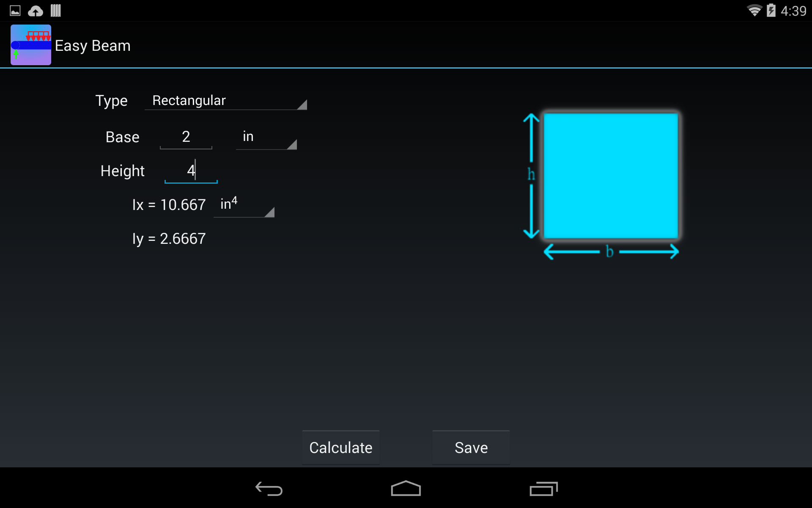The width and height of the screenshot is (812, 508).
Task: Tap the Iy result value
Action: 169,238
